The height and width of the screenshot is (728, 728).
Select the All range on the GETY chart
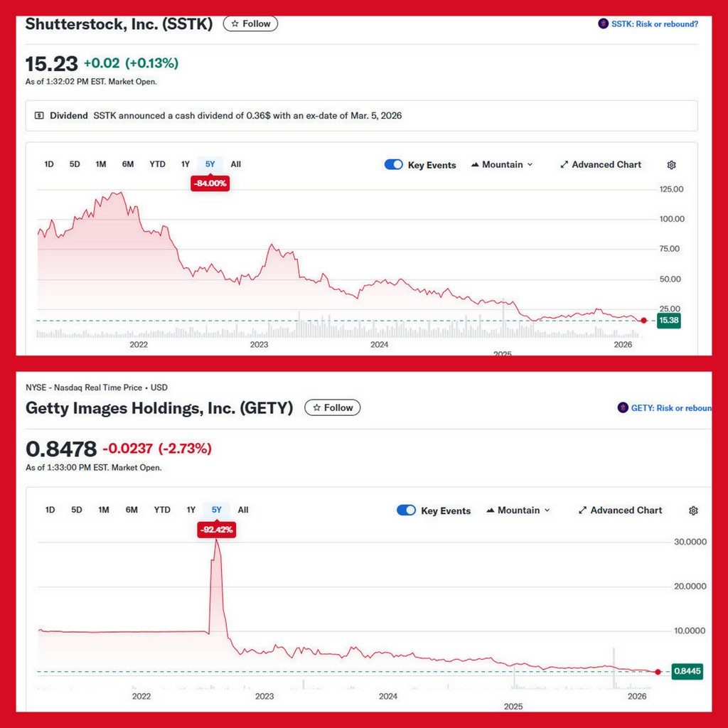243,510
